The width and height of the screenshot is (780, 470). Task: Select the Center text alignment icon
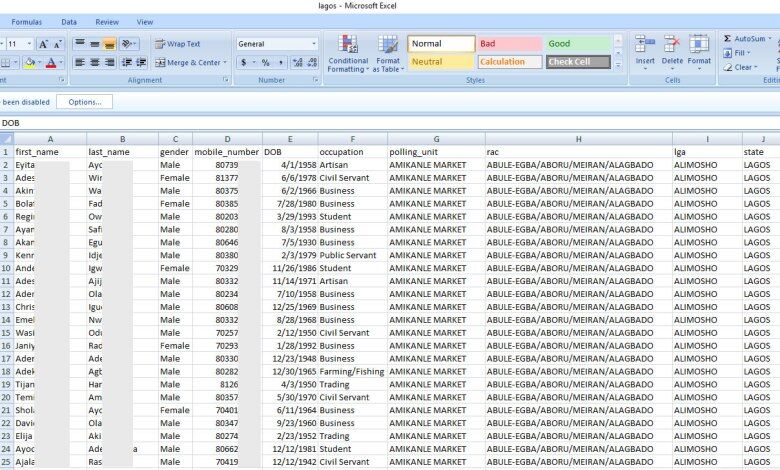pyautogui.click(x=96, y=62)
